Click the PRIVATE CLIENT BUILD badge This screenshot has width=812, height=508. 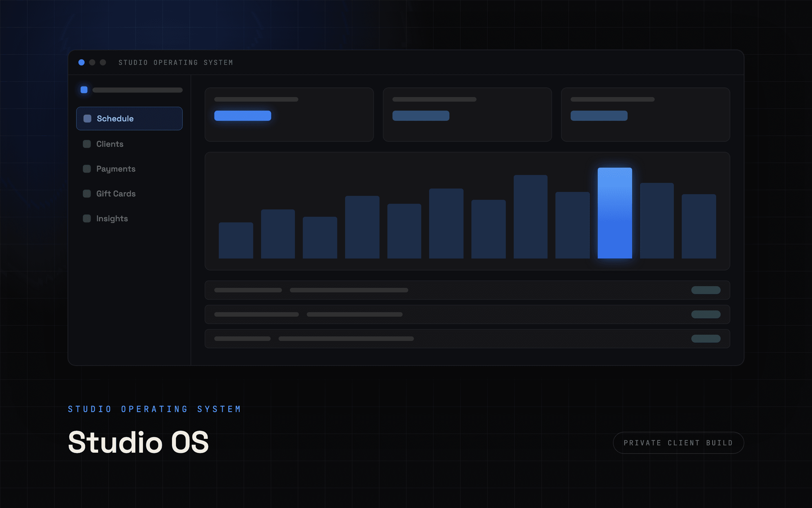678,443
